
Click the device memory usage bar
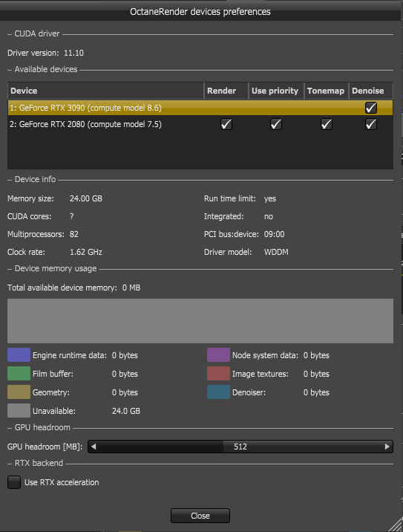click(x=200, y=321)
